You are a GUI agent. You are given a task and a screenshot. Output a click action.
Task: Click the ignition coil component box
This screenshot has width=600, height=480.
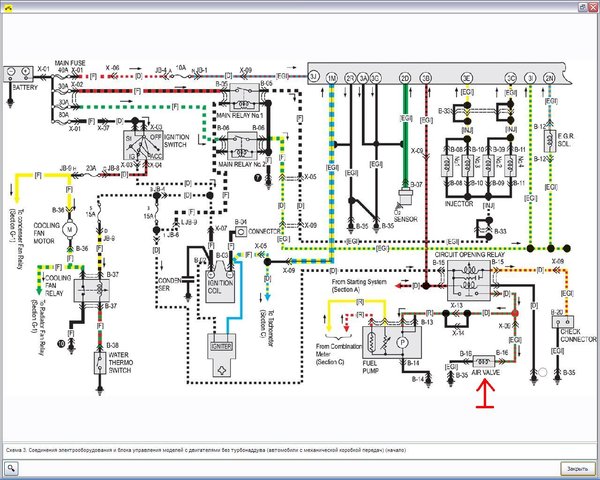(x=220, y=282)
